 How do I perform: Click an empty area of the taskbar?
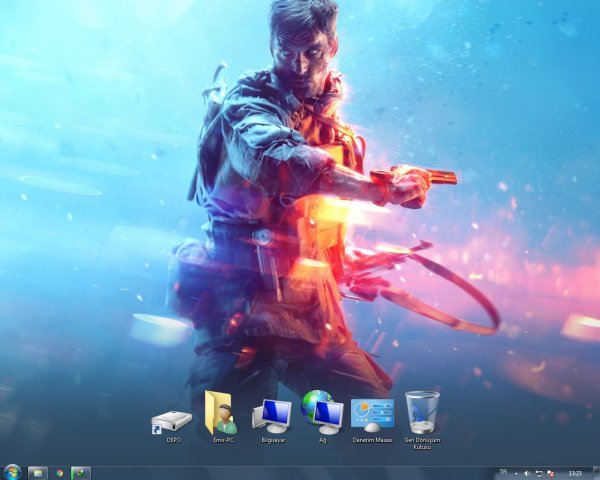[x=300, y=472]
